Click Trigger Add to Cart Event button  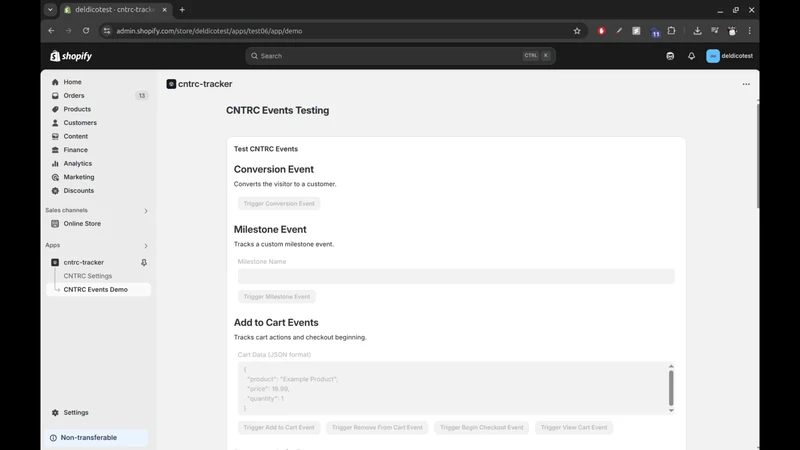point(279,428)
